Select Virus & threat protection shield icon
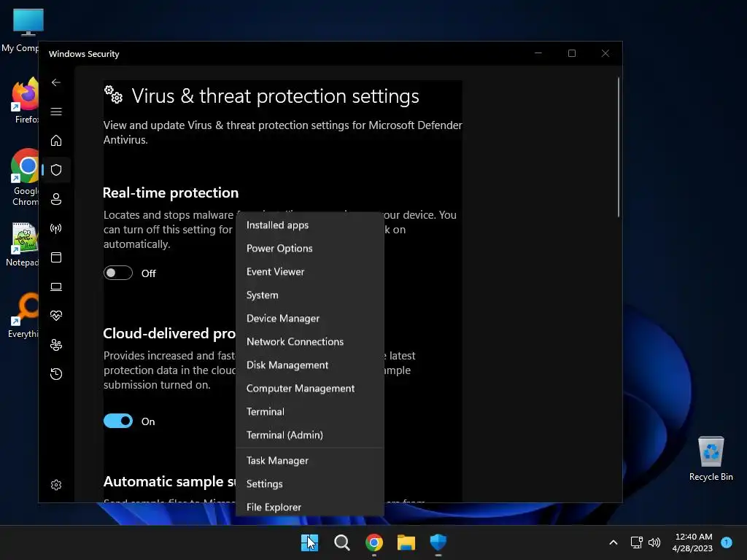This screenshot has height=560, width=747. [56, 170]
